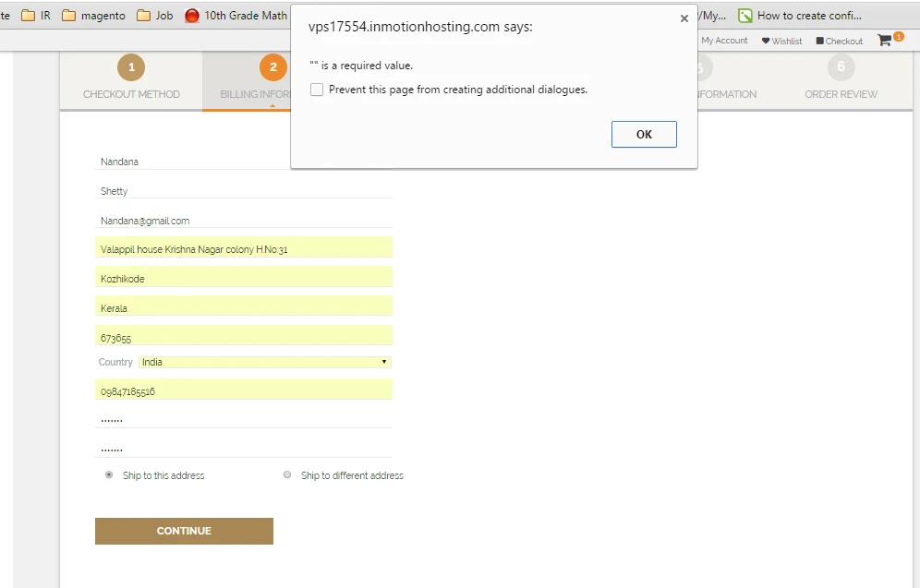Close the alert dialog with X
920x588 pixels.
684,18
